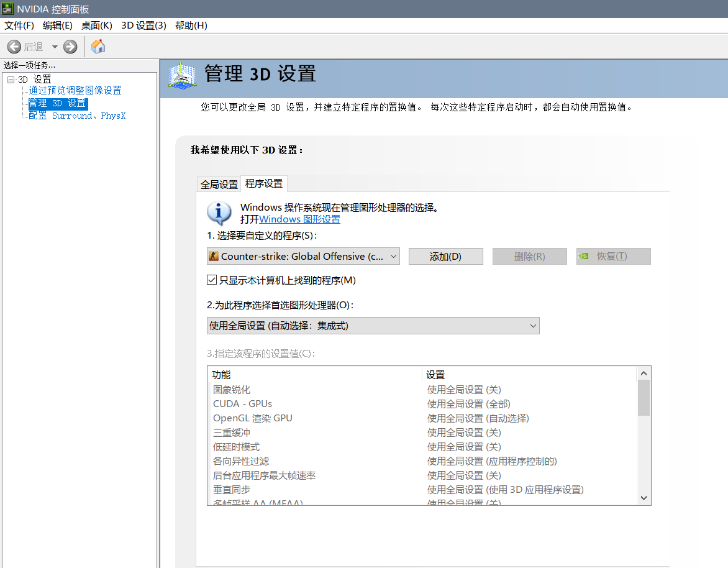Viewport: 728px width, 568px height.
Task: Select the 各向异性过滤 row
Action: (x=422, y=461)
